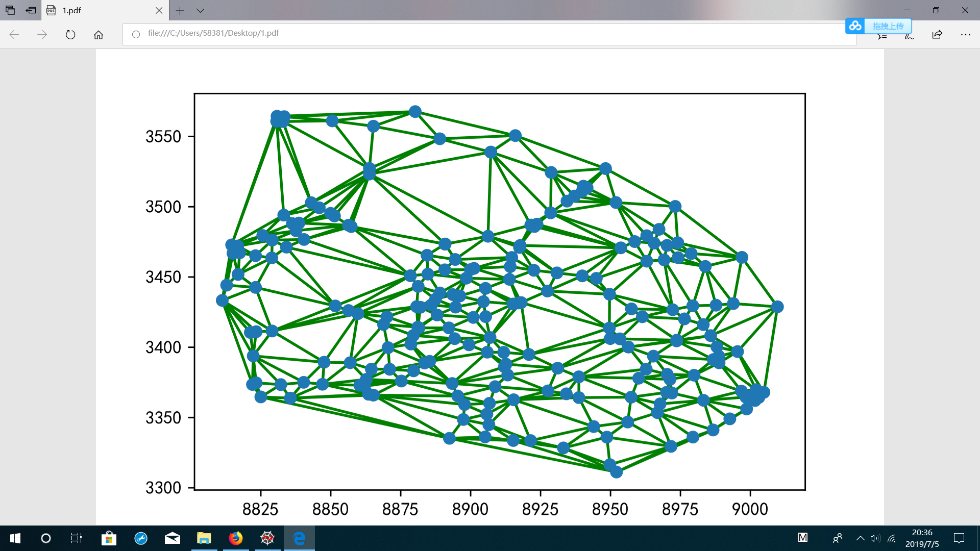Click the Add notes pen icon
This screenshot has width=980, height=551.
pyautogui.click(x=909, y=36)
